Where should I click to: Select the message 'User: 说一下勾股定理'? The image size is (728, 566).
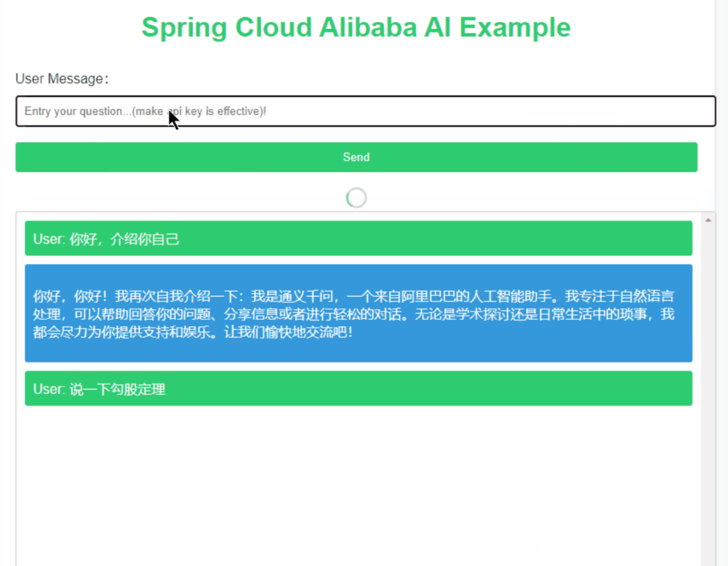(359, 388)
